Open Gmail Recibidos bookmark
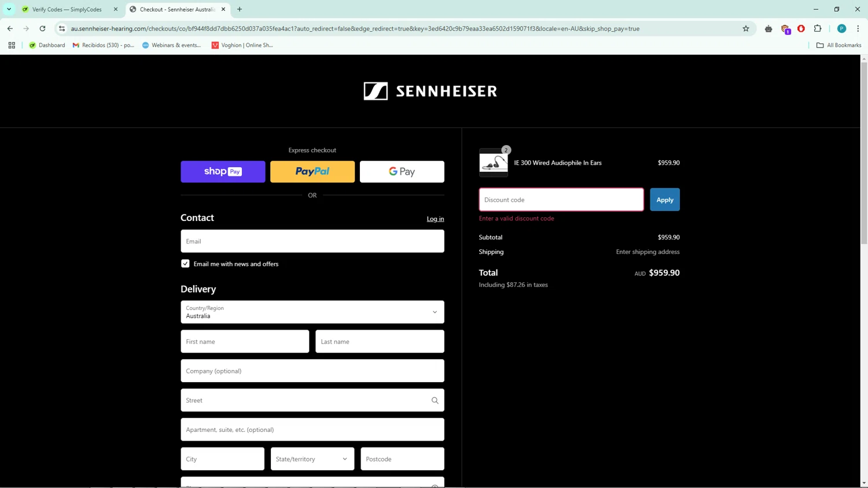Screen dimensions: 868x488 coord(103,45)
